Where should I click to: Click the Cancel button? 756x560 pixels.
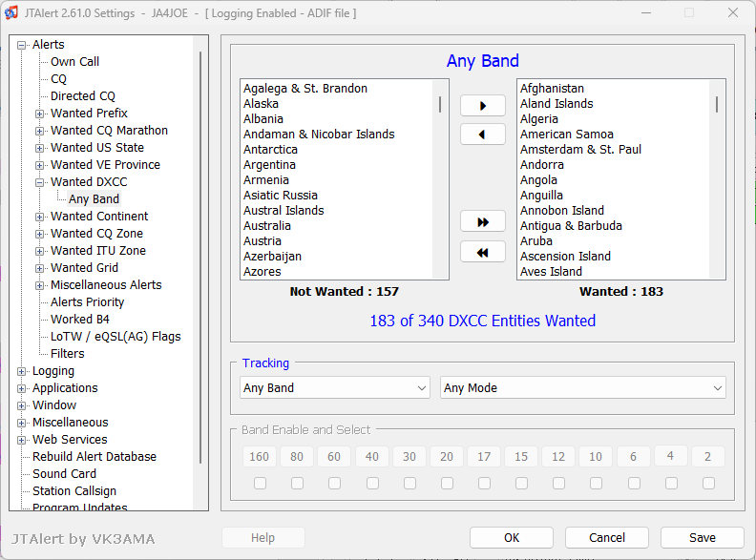click(607, 538)
